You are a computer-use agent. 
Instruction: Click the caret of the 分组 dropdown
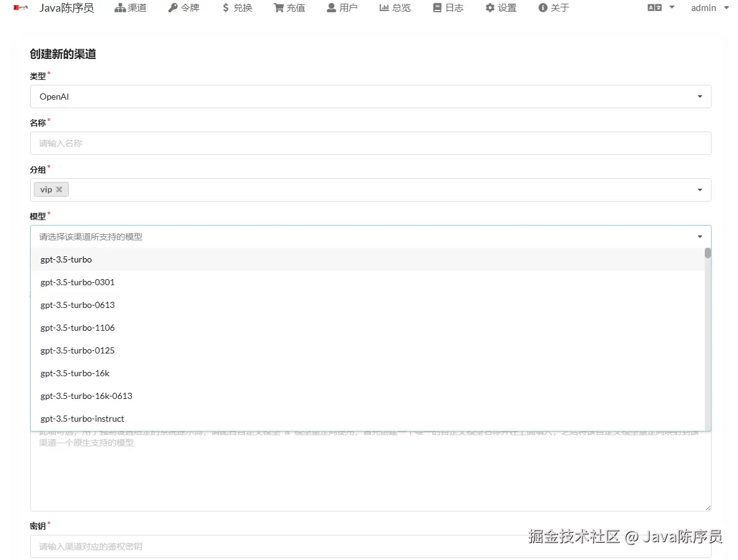700,190
